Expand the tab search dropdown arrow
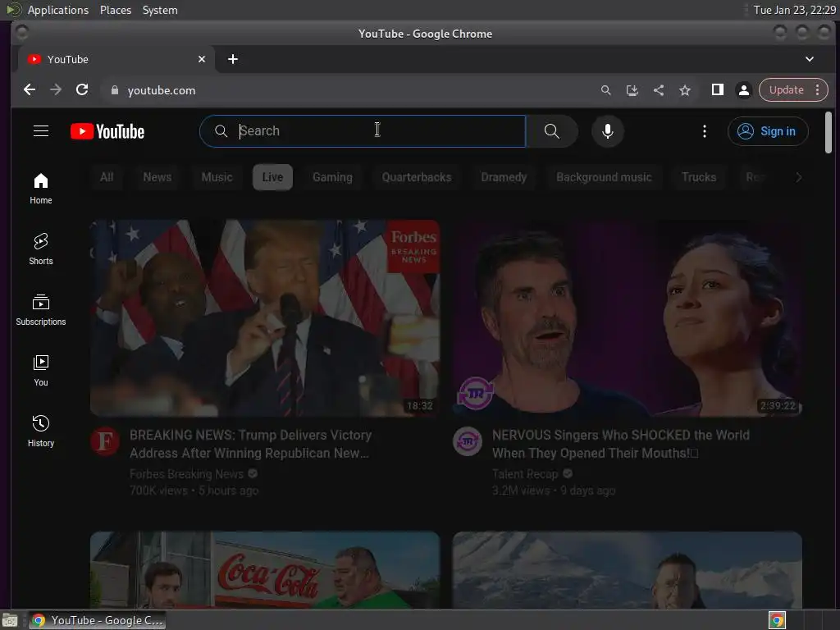 click(x=810, y=59)
